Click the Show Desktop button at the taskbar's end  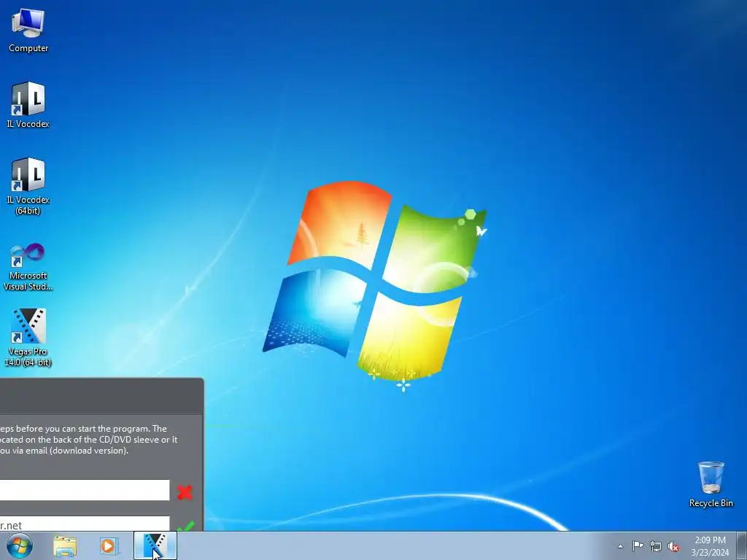pyautogui.click(x=742, y=545)
